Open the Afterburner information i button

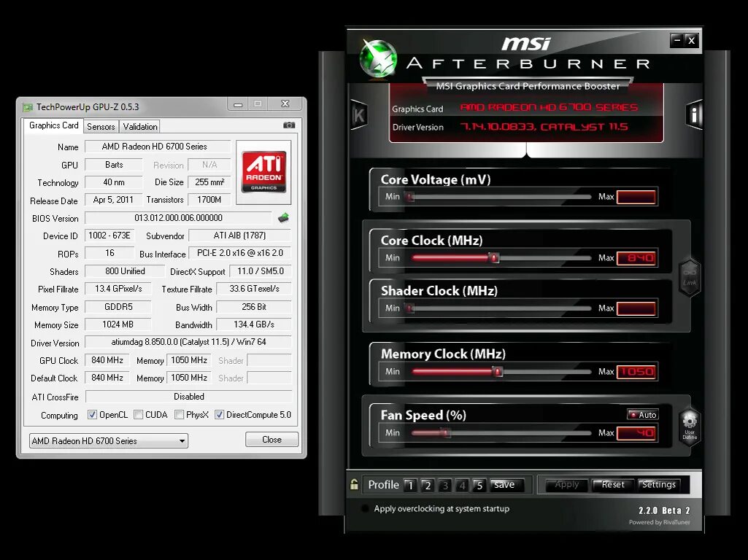click(694, 115)
